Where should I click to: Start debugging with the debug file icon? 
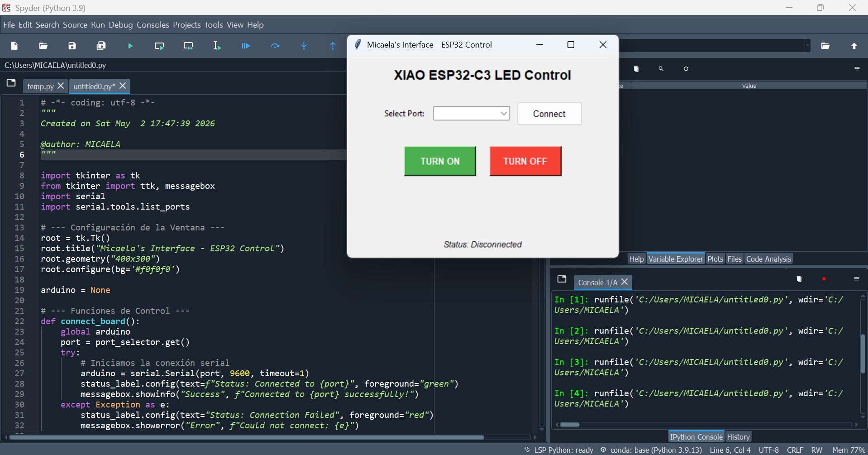(246, 46)
